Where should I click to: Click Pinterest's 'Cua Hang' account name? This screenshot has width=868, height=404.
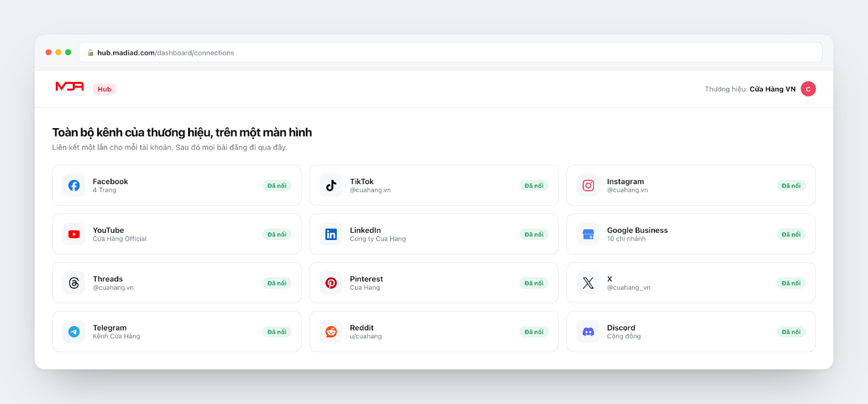[x=365, y=287]
